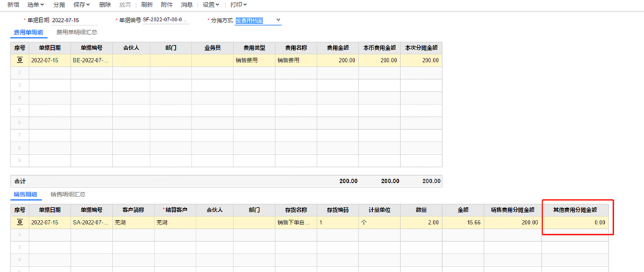Open the 保存 dropdown menu
Screen dimensions: 644x272
point(81,5)
